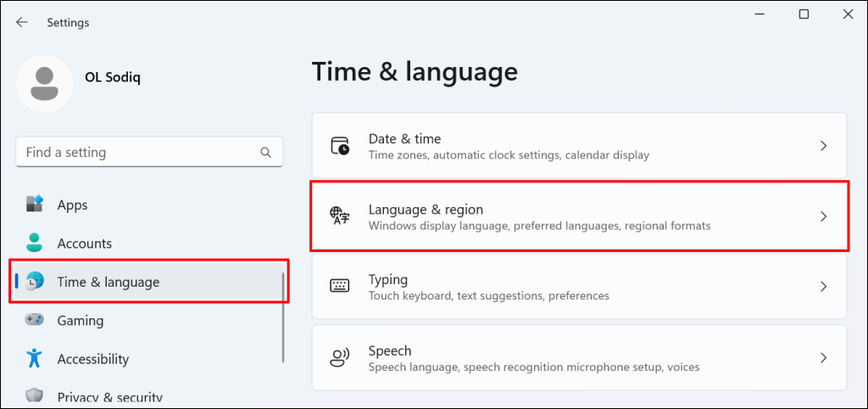Screen dimensions: 868x409
Task: Expand the Language & region chevron
Action: [x=823, y=216]
